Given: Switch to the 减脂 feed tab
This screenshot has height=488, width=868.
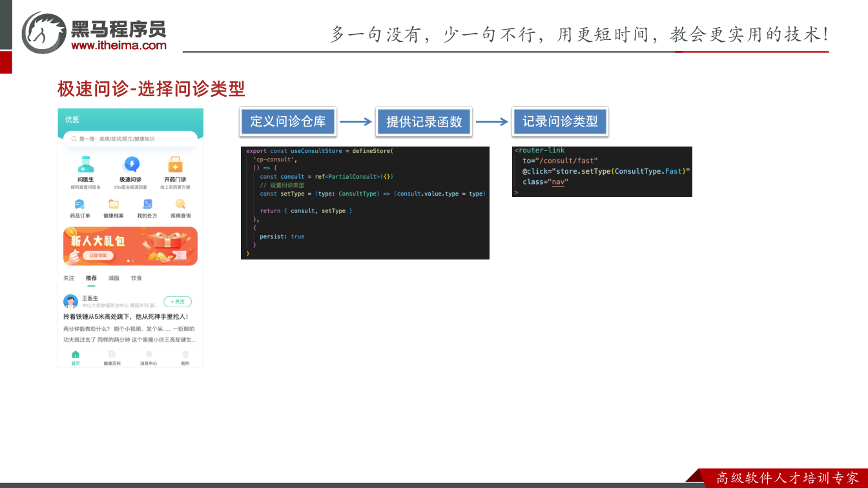Looking at the screenshot, I should pyautogui.click(x=114, y=278).
